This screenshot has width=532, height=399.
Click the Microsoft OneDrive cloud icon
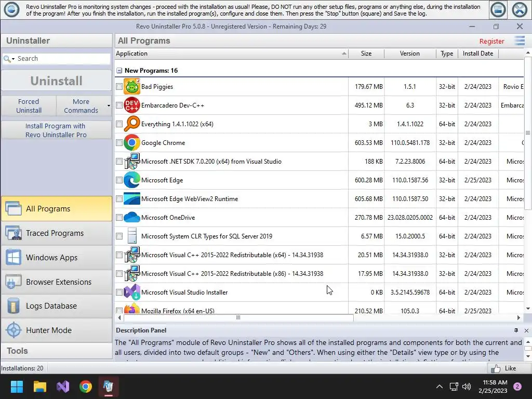coord(131,217)
